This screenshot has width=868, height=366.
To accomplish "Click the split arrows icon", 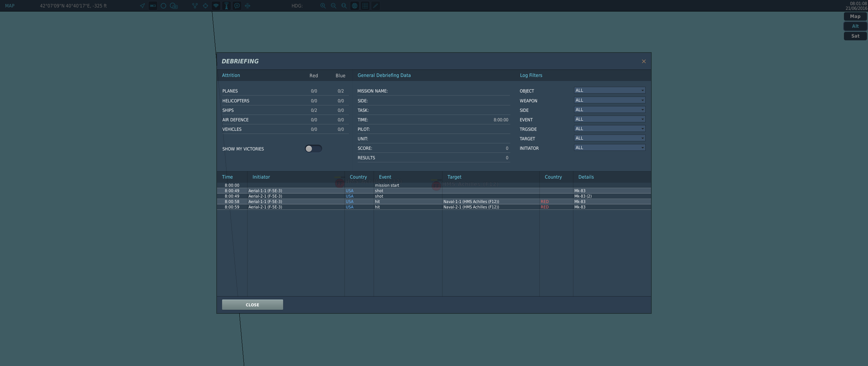I will pyautogui.click(x=248, y=6).
